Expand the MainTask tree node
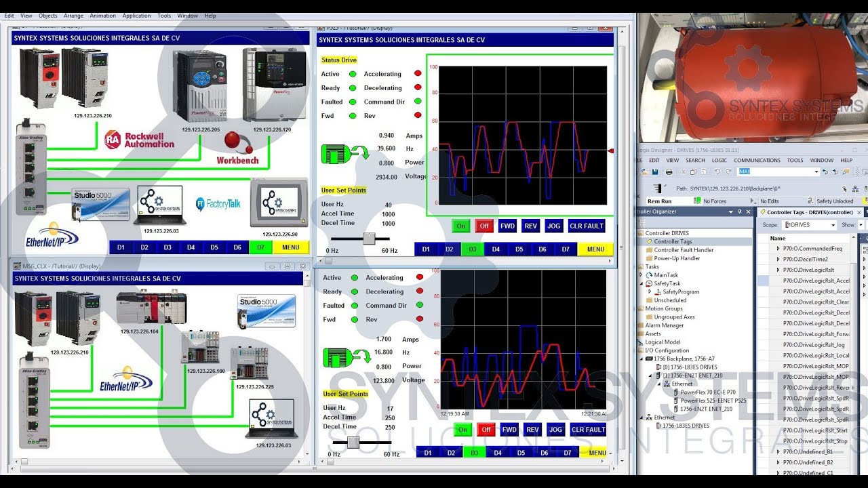This screenshot has width=868, height=488. (x=642, y=275)
